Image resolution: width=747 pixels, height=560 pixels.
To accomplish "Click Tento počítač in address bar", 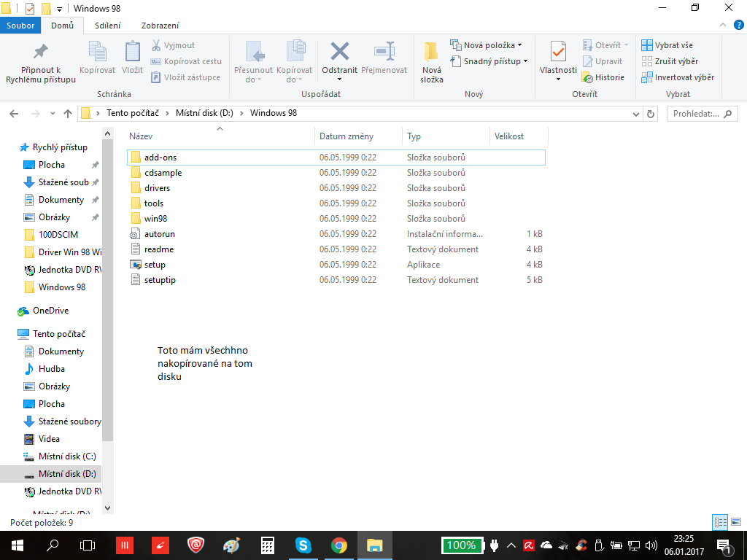I will (133, 113).
